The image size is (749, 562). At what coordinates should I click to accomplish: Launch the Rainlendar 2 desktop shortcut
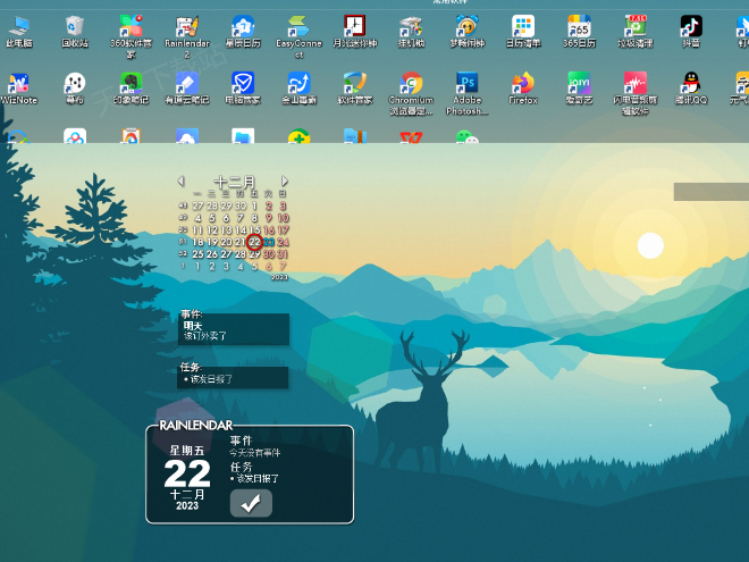click(187, 36)
